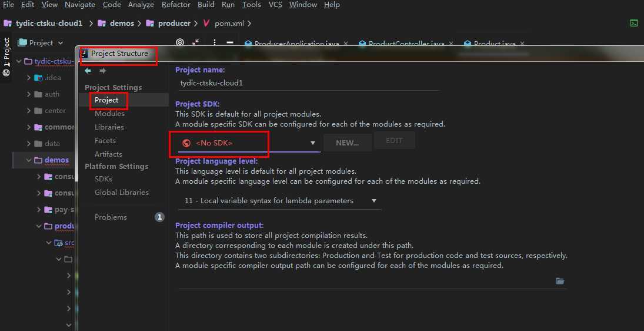Image resolution: width=644 pixels, height=331 pixels.
Task: Select Modules in Project Settings
Action: (109, 114)
